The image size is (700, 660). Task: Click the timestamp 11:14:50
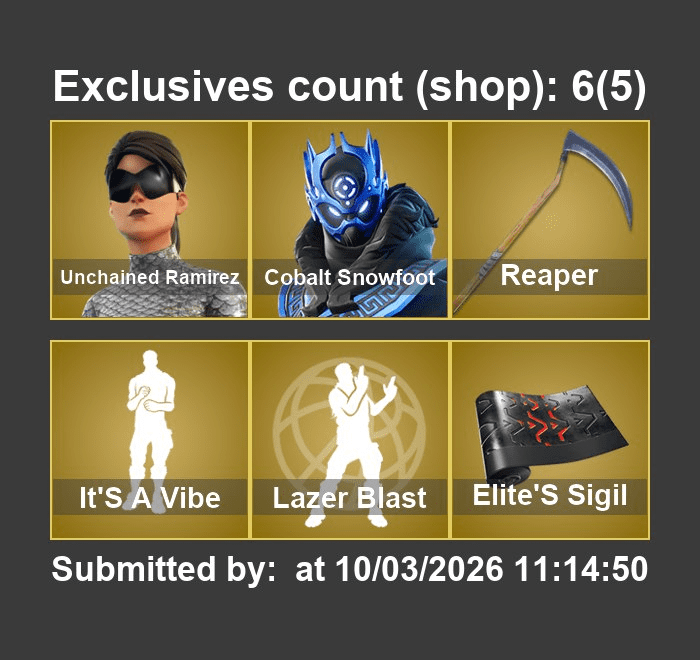581,569
